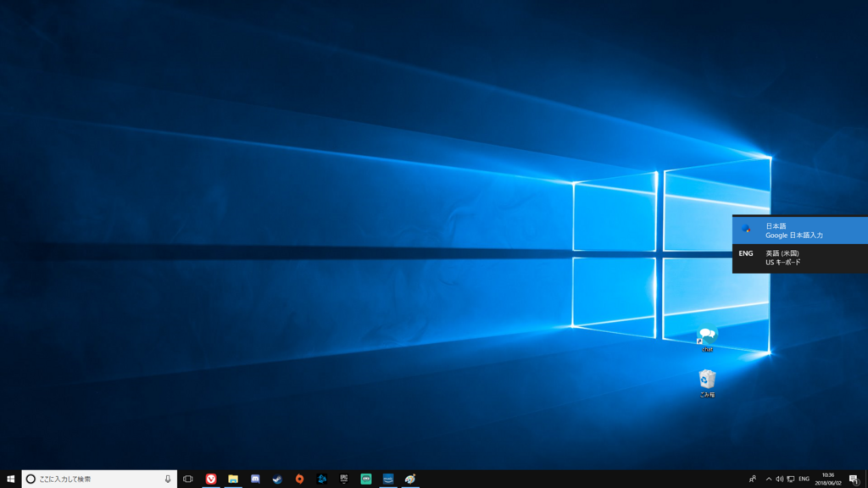Click the ENG input language indicator
Viewport: 868px width, 488px height.
pos(804,479)
